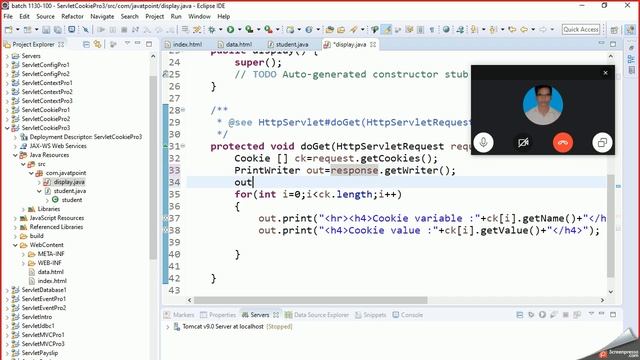Viewport: 640px width, 360px height.
Task: Click the Open Perspective icon
Action: tap(614, 30)
